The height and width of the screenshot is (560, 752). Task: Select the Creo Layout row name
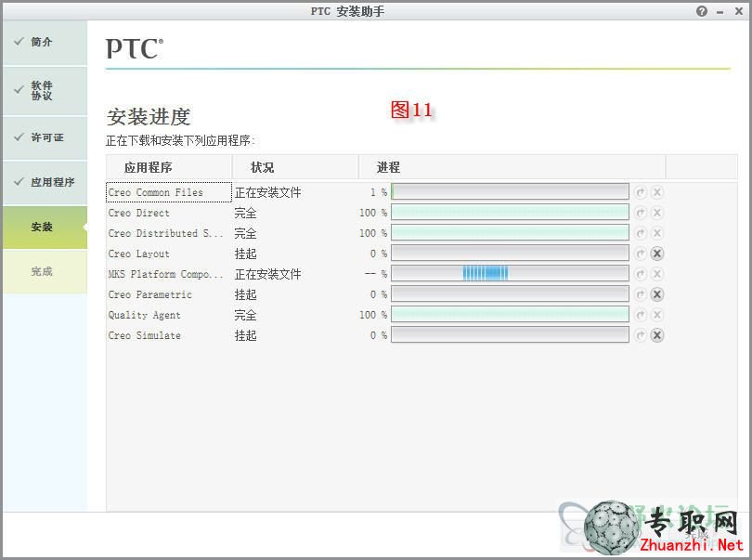(138, 254)
